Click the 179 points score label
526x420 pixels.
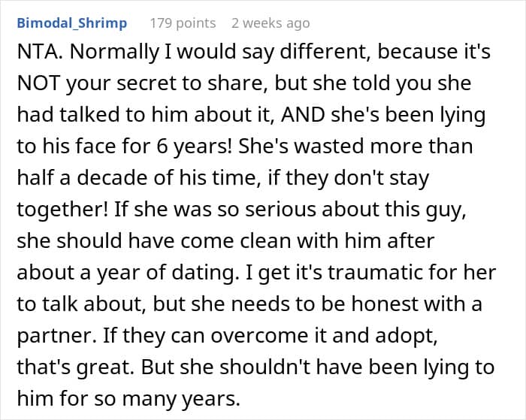tap(183, 23)
